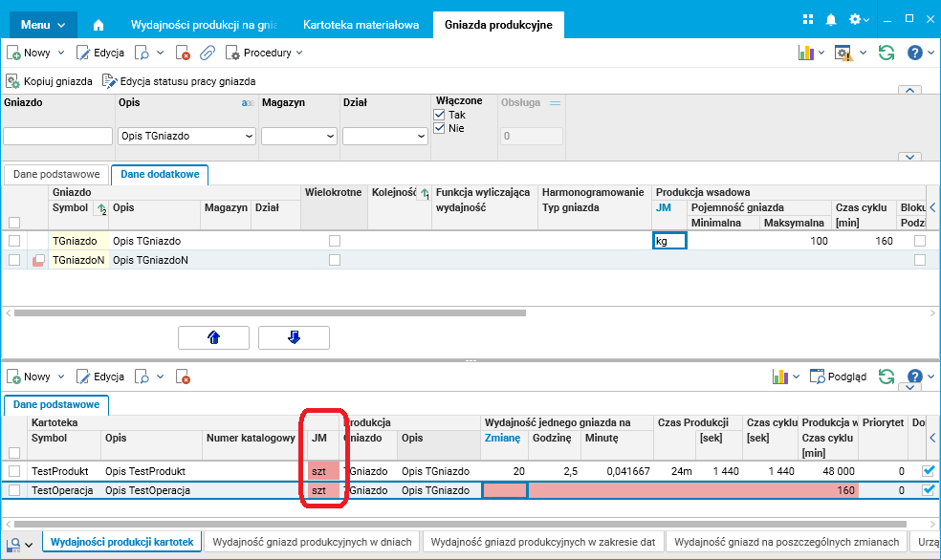941x560 pixels.
Task: Toggle the Wielokrotne checkbox for TGniazdo
Action: coord(335,241)
